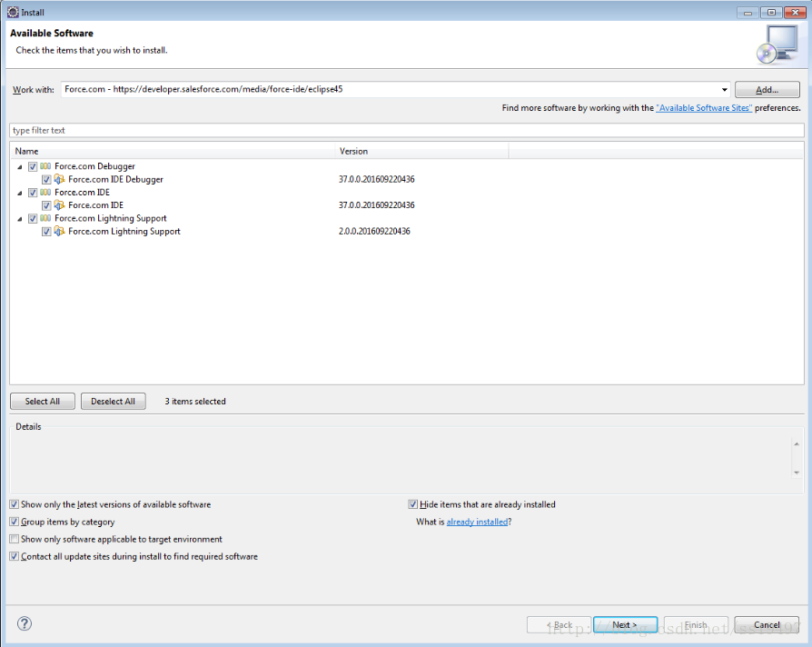
Task: Click the type filter text field
Action: point(407,131)
